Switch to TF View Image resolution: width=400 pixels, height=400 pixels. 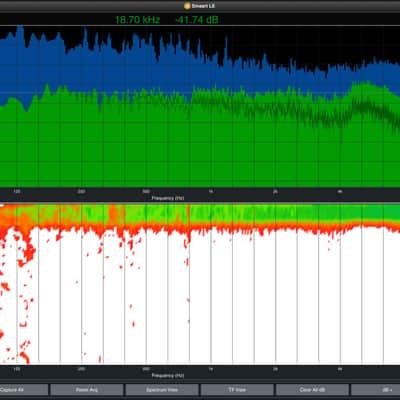(x=237, y=389)
